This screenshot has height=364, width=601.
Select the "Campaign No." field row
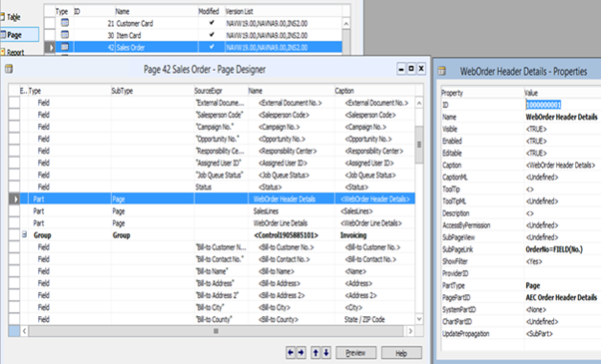(x=218, y=127)
